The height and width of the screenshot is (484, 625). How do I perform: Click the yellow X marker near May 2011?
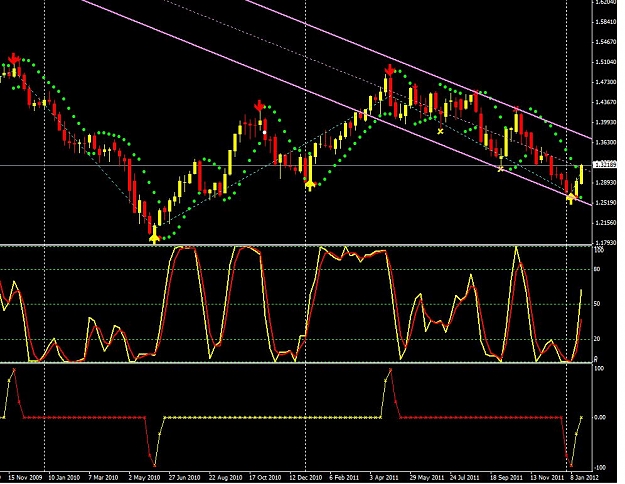[440, 131]
